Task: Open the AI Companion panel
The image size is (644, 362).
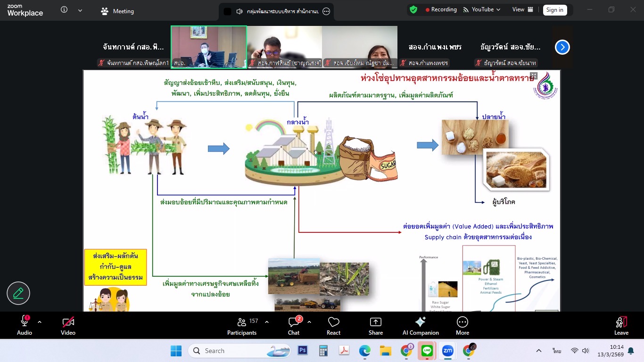Action: [x=420, y=326]
